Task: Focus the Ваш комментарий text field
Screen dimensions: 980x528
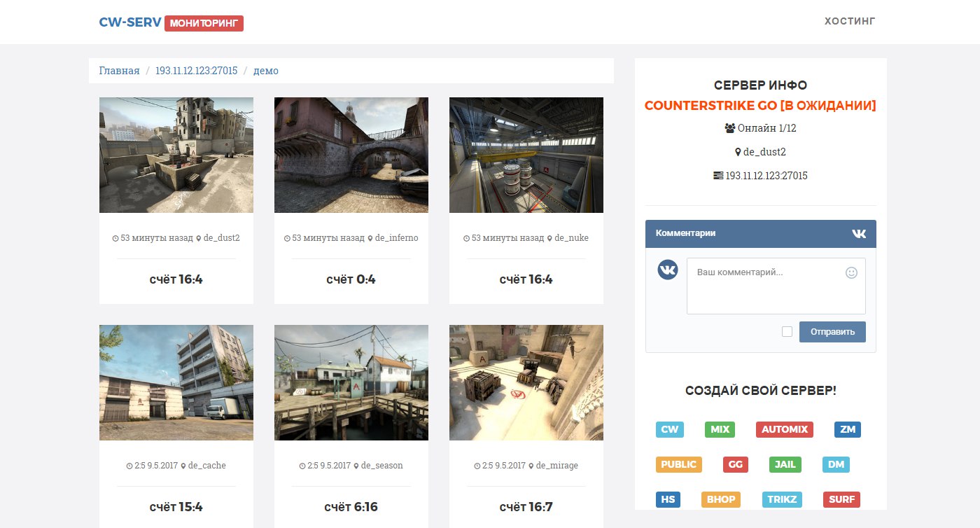Action: click(x=776, y=286)
